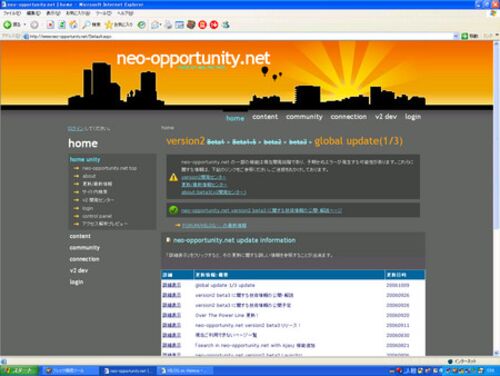Image resolution: width=500 pixels, height=376 pixels.
Task: Click the Home page icon in toolbar
Action: pyautogui.click(x=74, y=25)
